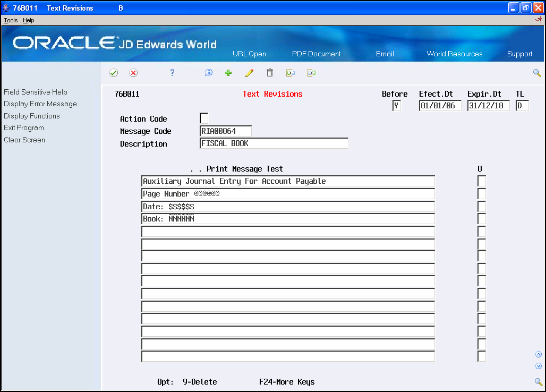Click the red X cancel icon
546x392 pixels.
click(x=133, y=73)
